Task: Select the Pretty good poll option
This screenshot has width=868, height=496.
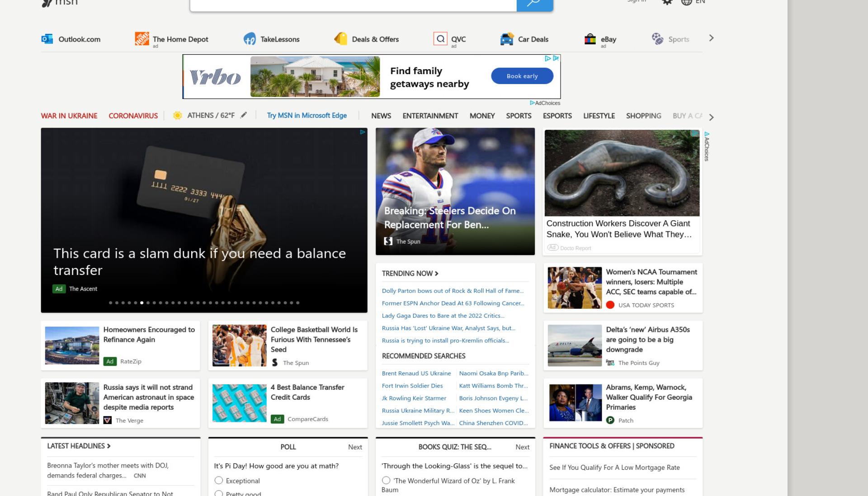Action: click(x=219, y=493)
